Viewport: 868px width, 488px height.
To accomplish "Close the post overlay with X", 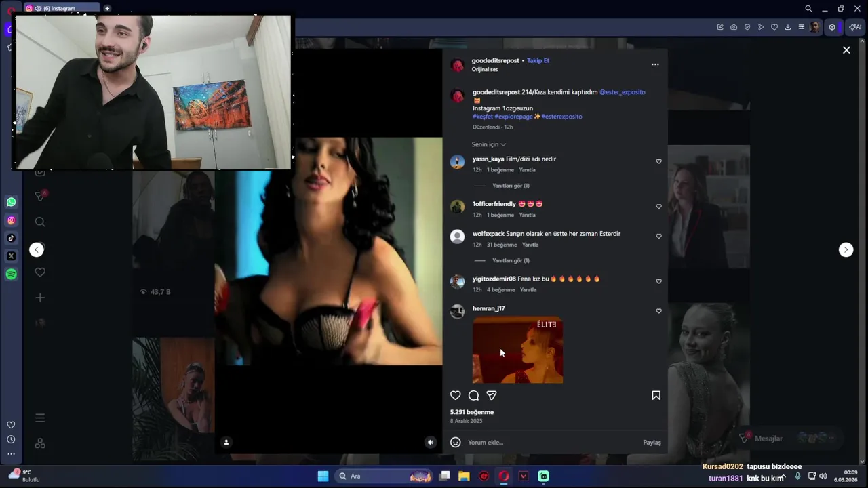I will (846, 50).
